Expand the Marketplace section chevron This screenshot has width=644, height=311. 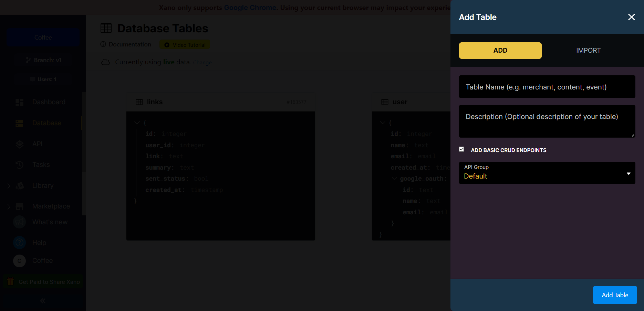click(9, 206)
